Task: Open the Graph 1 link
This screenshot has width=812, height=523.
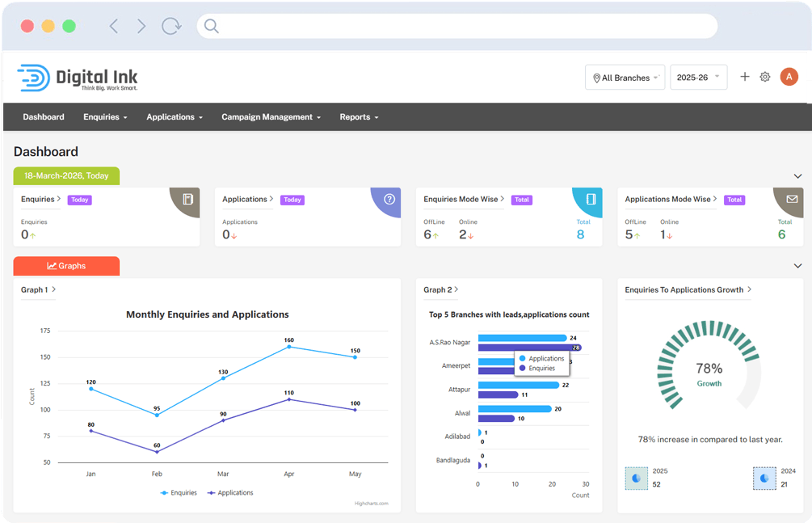Action: (x=38, y=289)
